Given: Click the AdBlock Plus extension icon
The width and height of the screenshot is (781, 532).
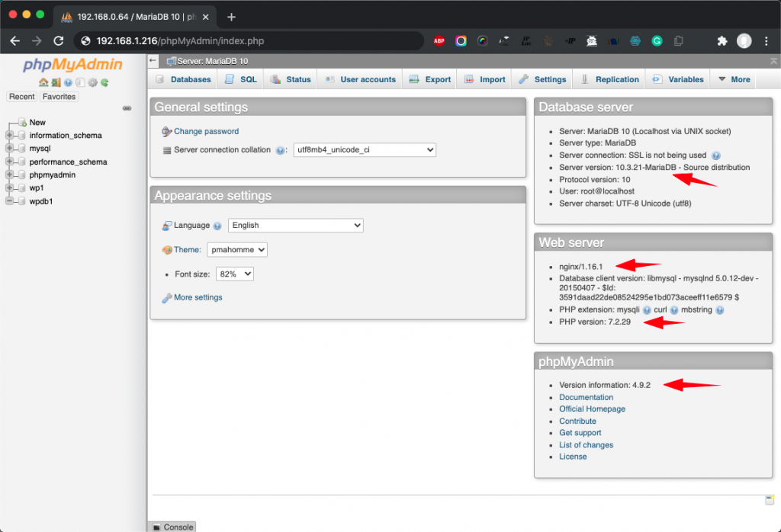Looking at the screenshot, I should 439,41.
